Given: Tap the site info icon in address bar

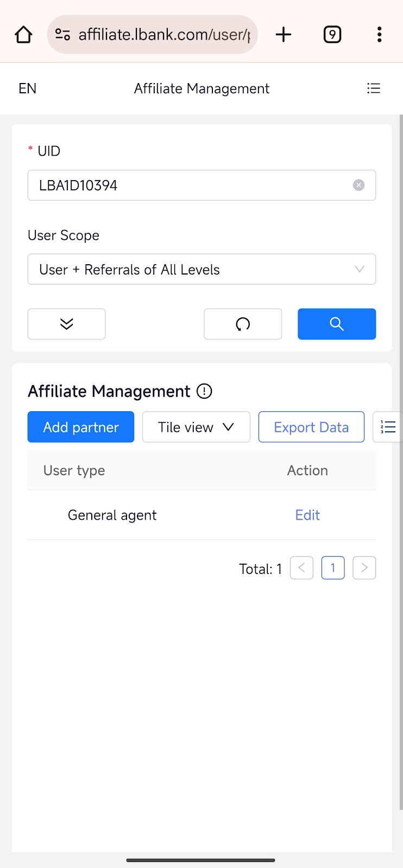Looking at the screenshot, I should pos(63,35).
